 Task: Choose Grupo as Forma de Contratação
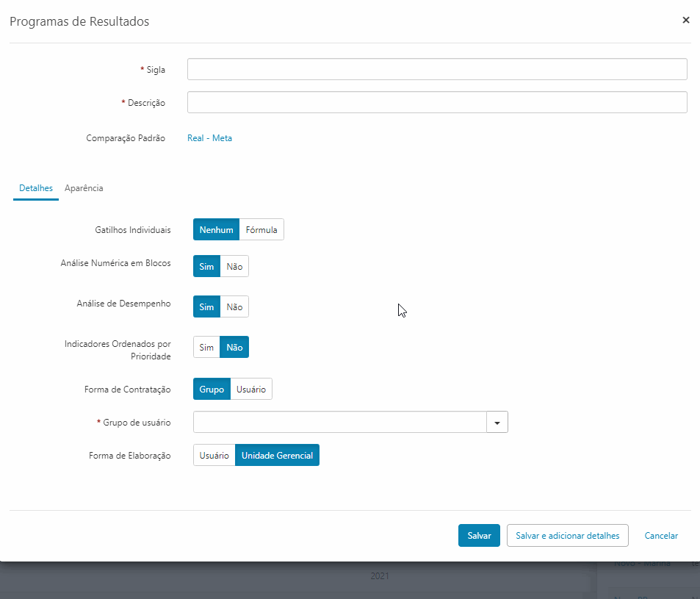pyautogui.click(x=212, y=389)
